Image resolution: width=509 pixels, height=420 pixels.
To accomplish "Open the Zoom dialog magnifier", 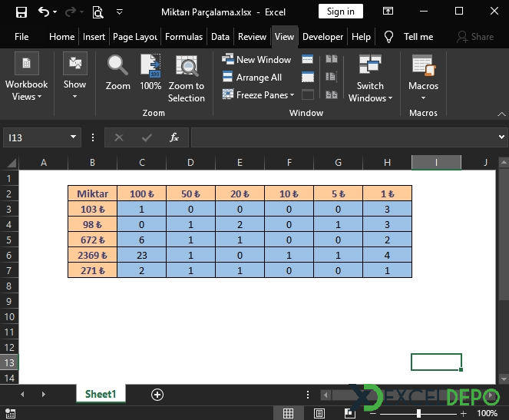I will coord(117,72).
